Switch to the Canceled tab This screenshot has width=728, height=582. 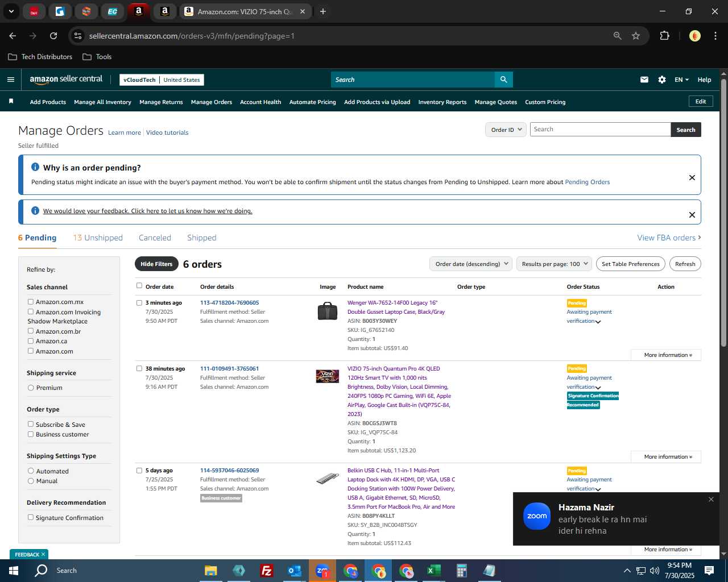tap(155, 238)
